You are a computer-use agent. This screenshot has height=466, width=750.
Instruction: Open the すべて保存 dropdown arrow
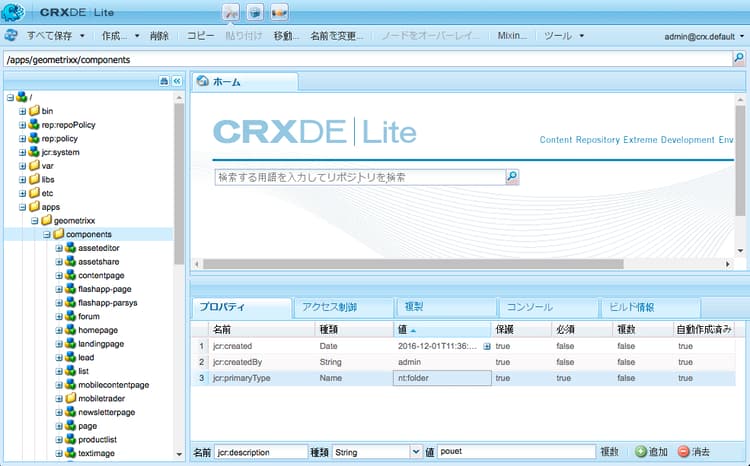click(x=82, y=36)
